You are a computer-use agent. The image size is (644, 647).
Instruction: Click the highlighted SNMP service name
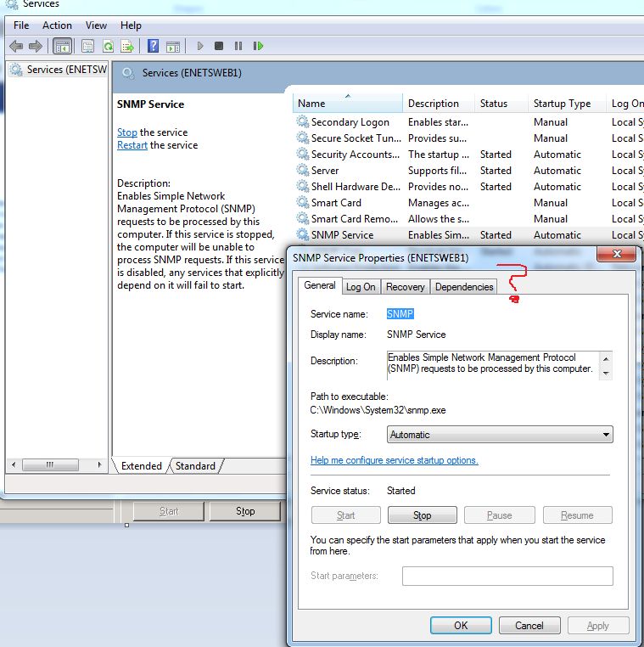click(400, 314)
